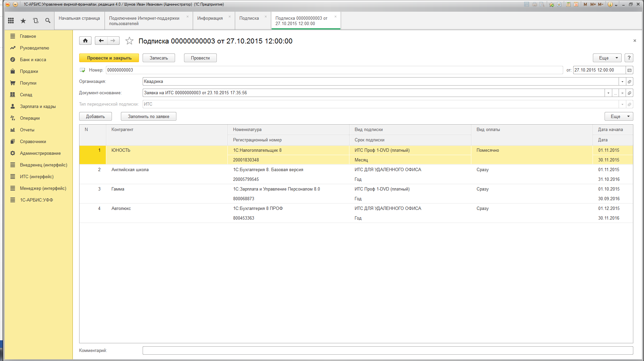Open the History icon in tools panel
The width and height of the screenshot is (644, 361).
36,21
